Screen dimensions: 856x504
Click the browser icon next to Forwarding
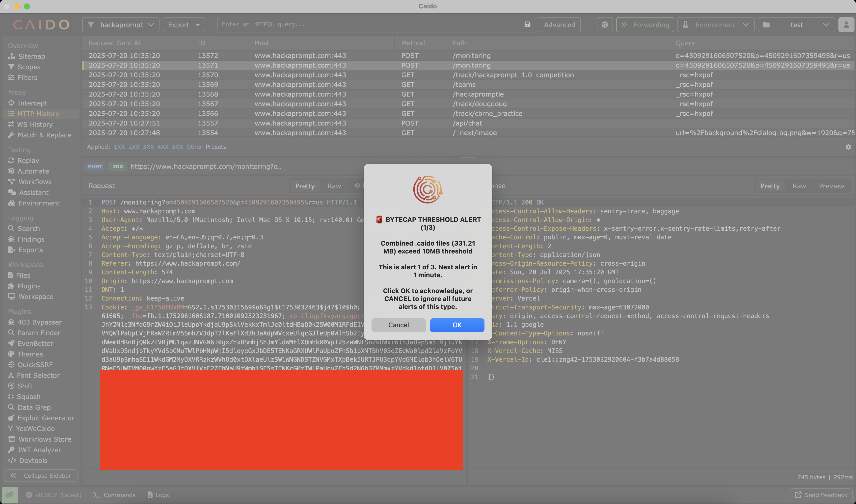[x=605, y=25]
